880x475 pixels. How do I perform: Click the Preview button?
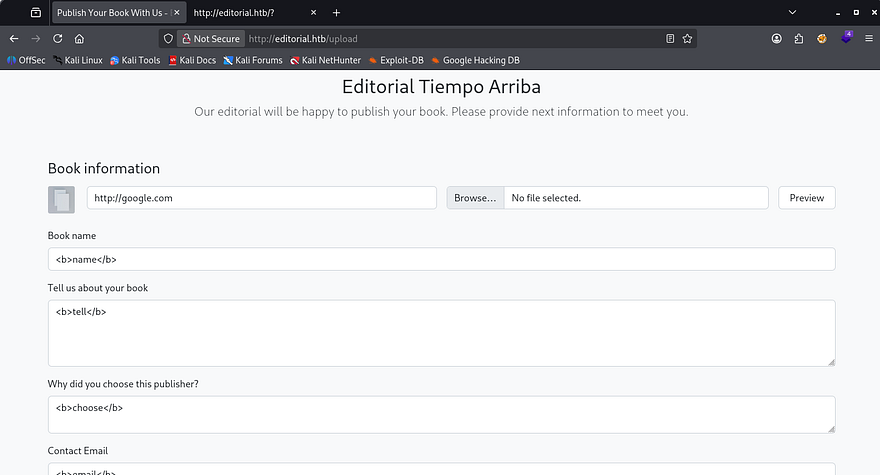(x=806, y=198)
